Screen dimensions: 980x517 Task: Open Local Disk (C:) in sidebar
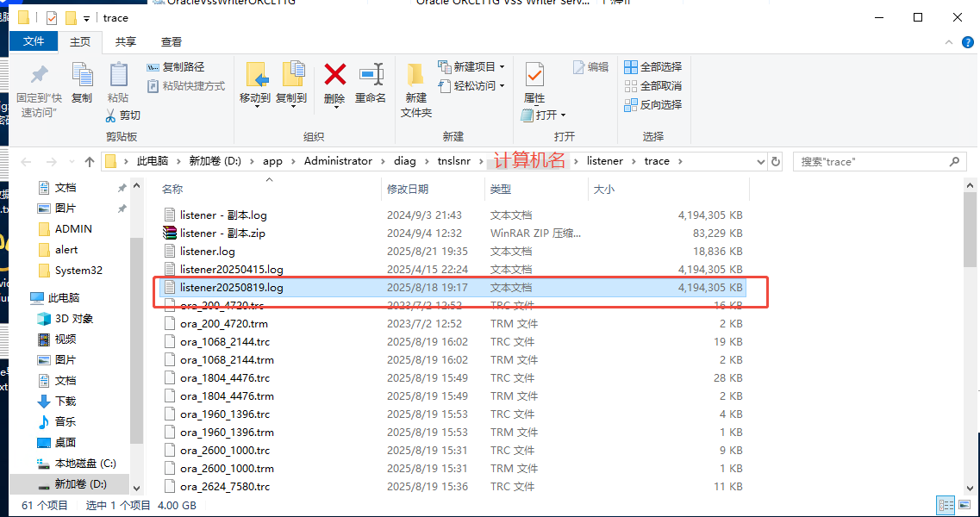coord(85,464)
